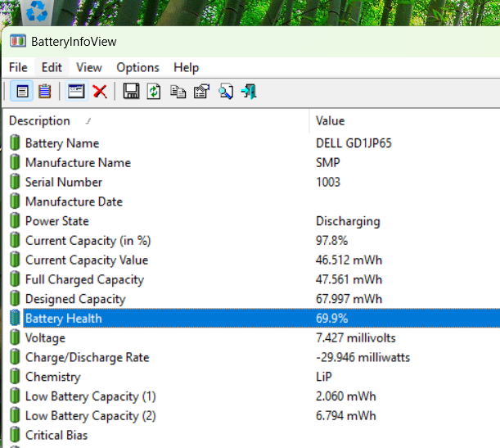Select Show Battery Information toolbar icon
Screen dimensions: 500x448
pos(21,92)
